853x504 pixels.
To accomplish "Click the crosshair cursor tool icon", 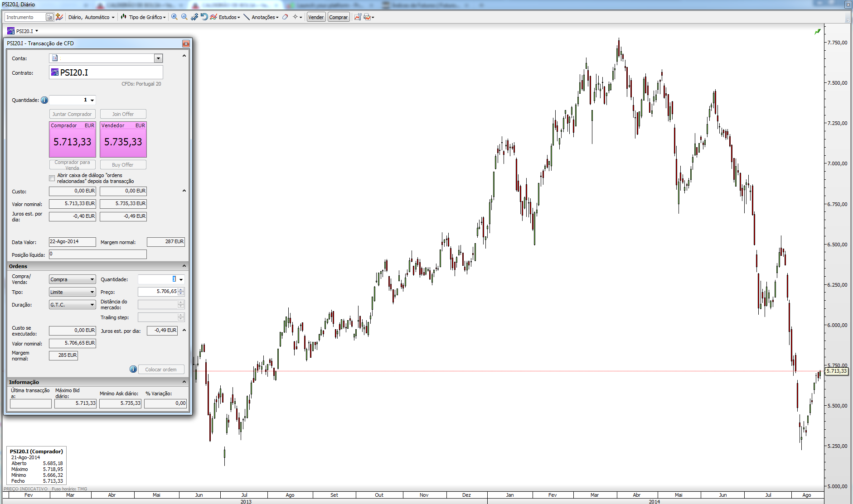I will click(x=295, y=17).
